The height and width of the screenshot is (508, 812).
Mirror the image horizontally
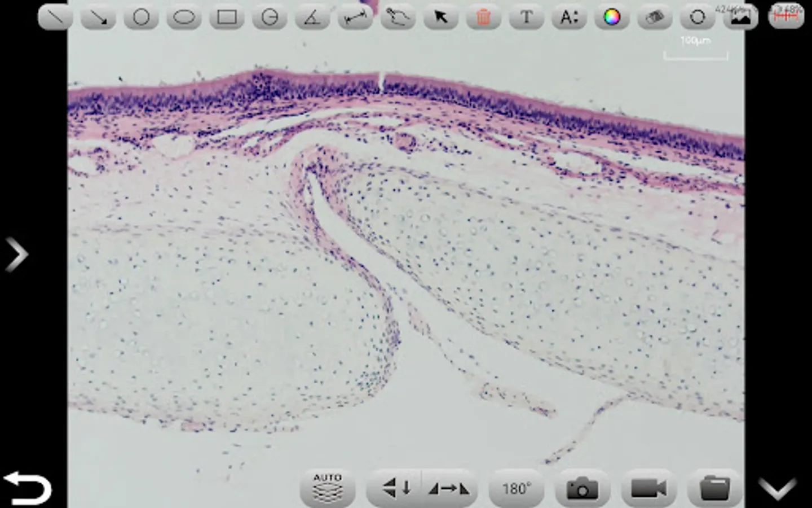click(x=449, y=488)
